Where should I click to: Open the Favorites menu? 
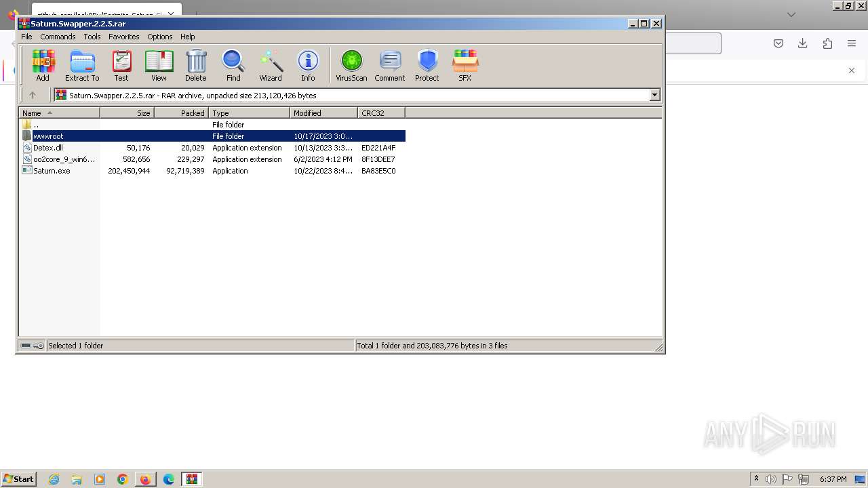[x=124, y=37]
